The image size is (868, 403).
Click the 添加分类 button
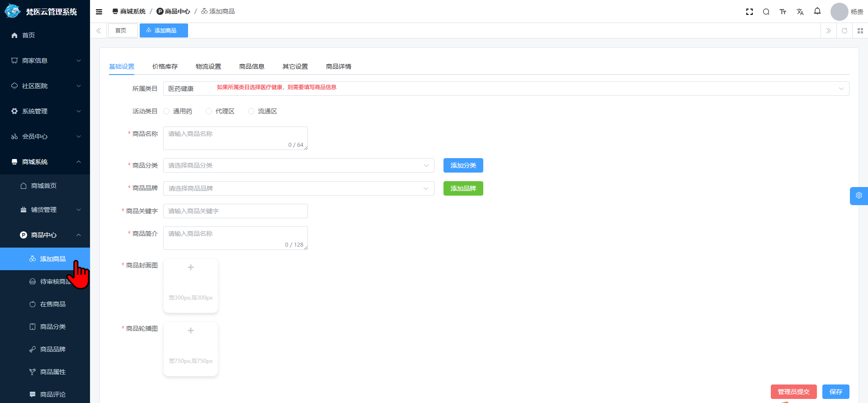pos(463,165)
